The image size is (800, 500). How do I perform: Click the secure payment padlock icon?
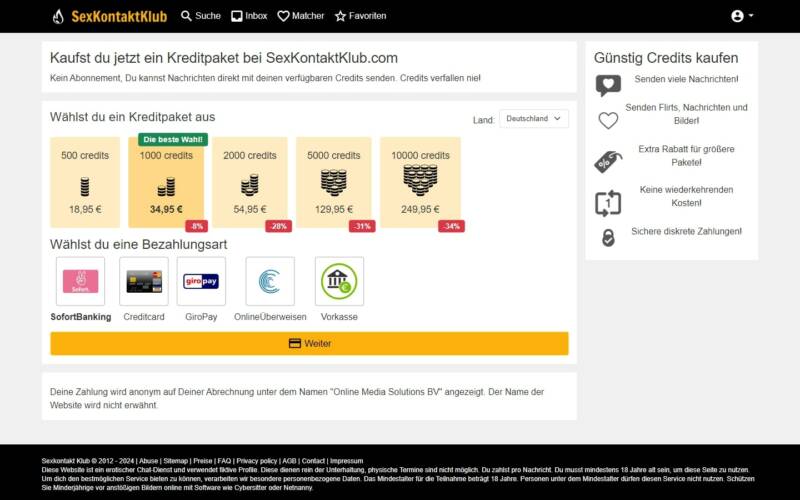[608, 238]
